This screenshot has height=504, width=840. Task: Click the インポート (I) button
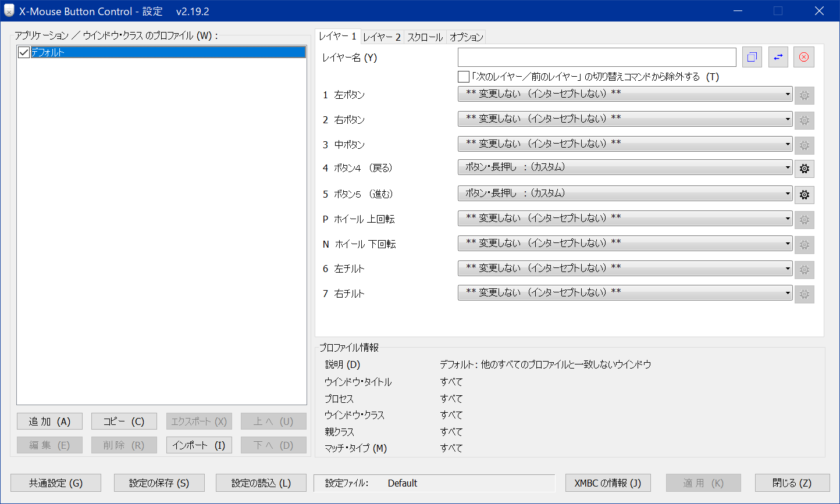[x=199, y=445]
